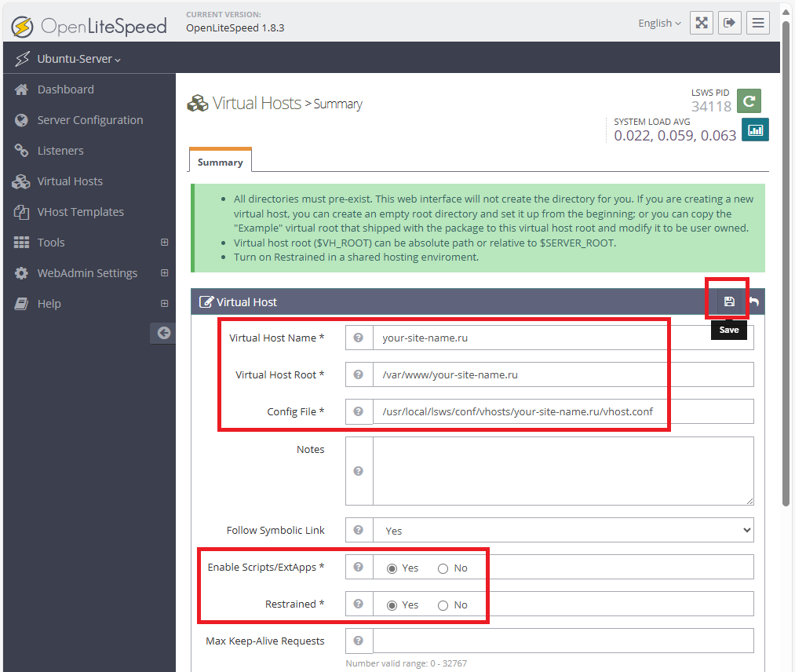This screenshot has height=672, width=795.
Task: Set Restrained to No
Action: click(443, 605)
